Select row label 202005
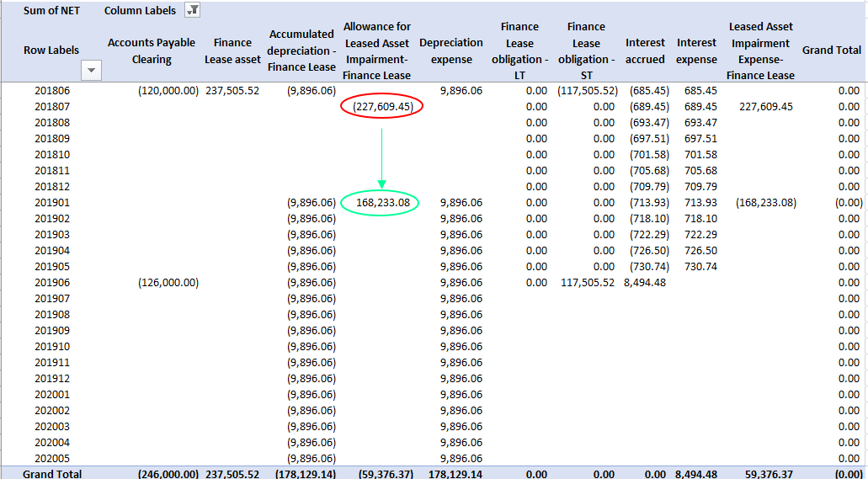Viewport: 868px width, 479px height. [x=52, y=459]
